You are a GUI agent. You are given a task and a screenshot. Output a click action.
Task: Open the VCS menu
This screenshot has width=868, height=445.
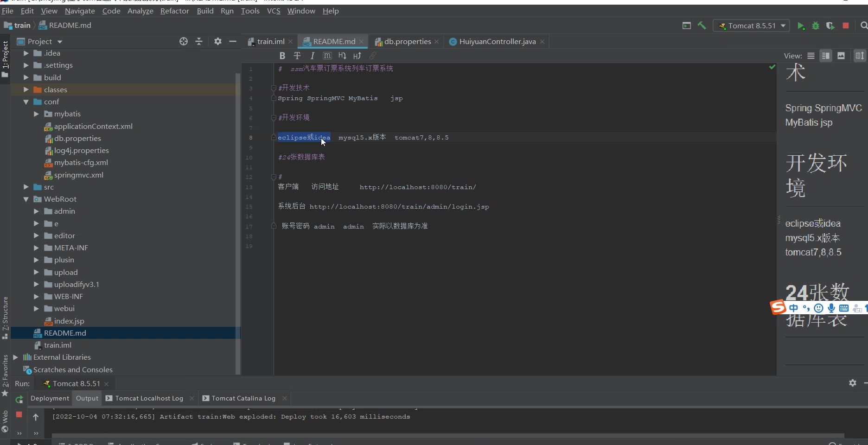click(x=274, y=11)
